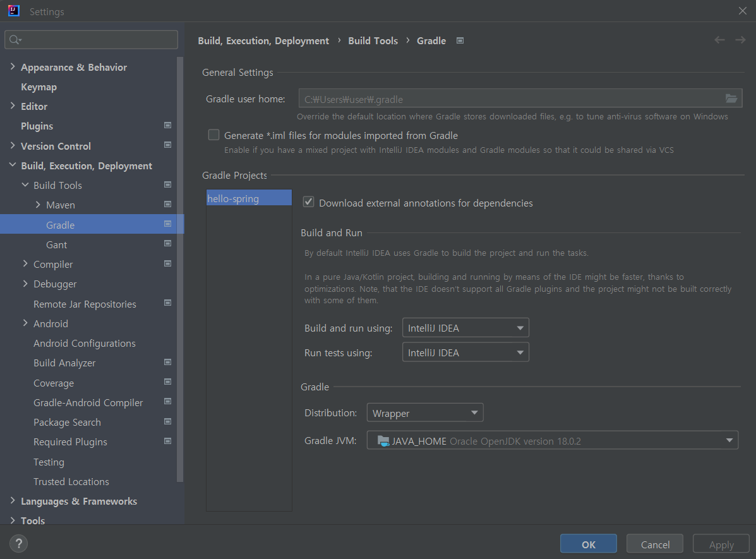Expand the Maven node

38,205
